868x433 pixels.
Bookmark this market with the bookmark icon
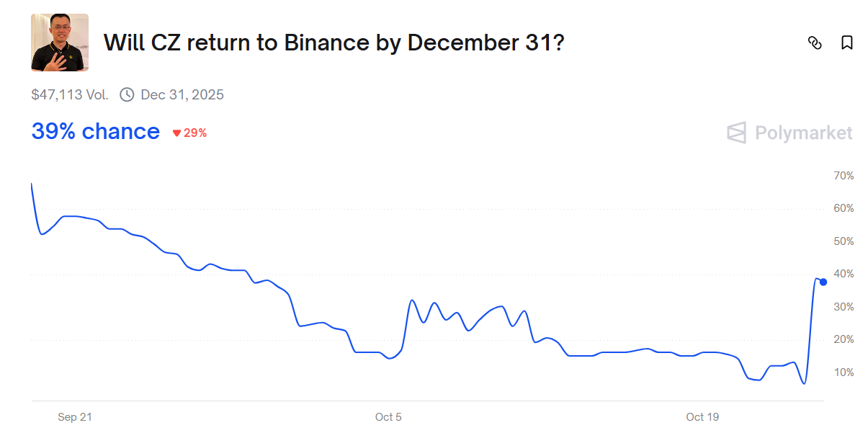point(847,43)
